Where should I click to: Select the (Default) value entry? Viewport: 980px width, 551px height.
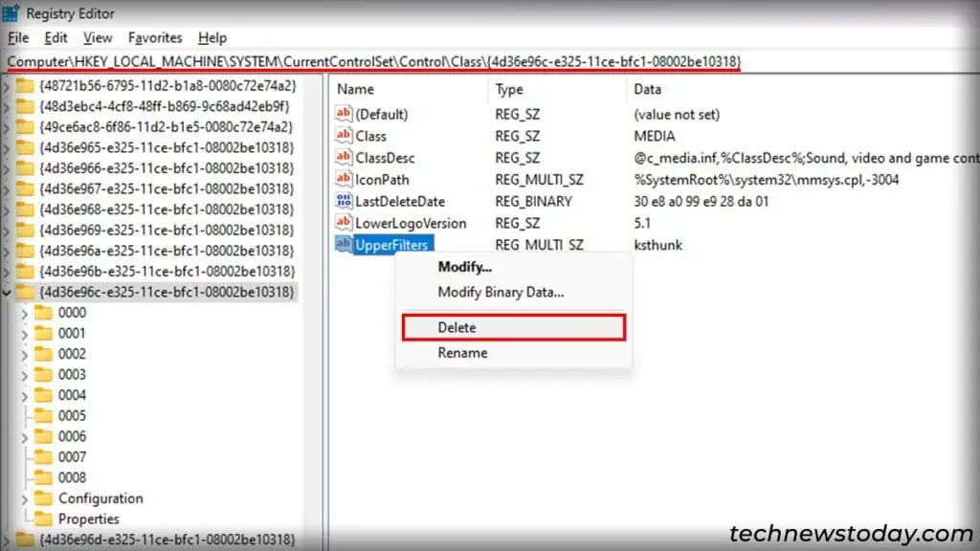383,113
